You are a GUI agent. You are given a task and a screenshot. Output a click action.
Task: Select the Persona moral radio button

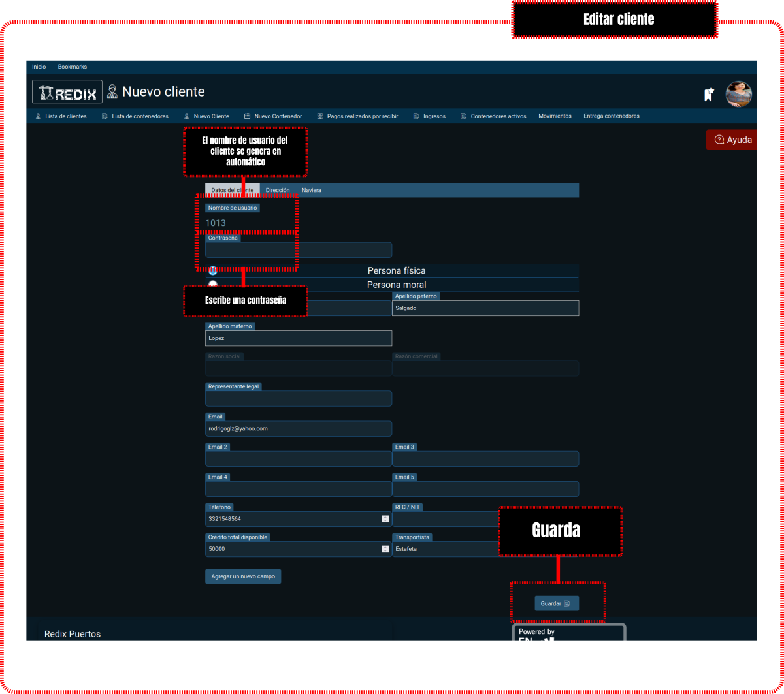tap(213, 284)
